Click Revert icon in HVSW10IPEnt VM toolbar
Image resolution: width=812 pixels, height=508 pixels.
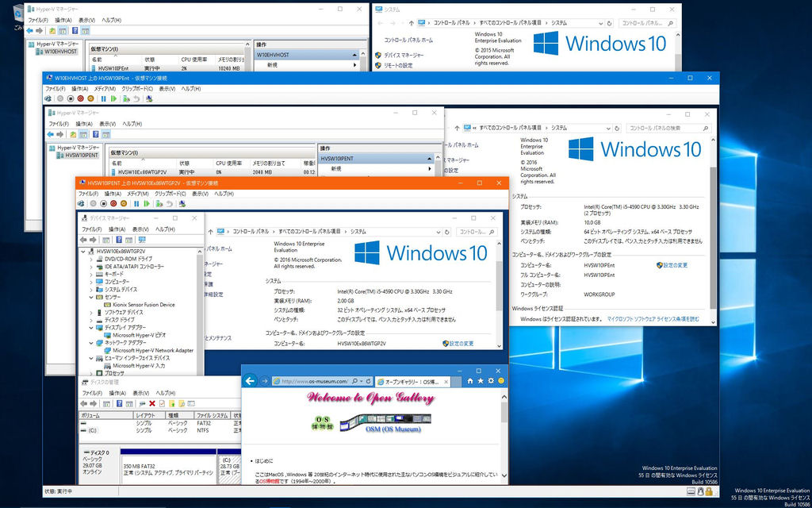pos(136,98)
